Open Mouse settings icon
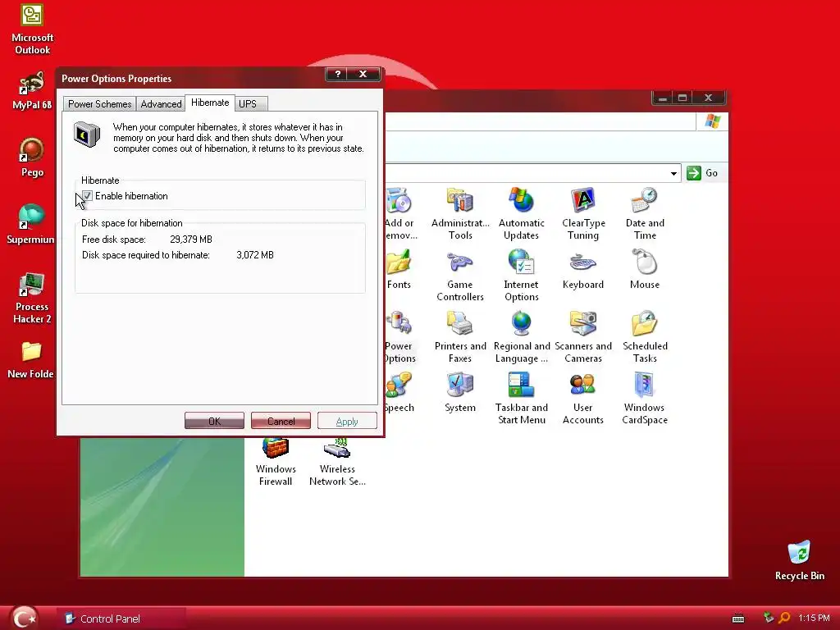Screen dimensions: 840x630 (645, 269)
